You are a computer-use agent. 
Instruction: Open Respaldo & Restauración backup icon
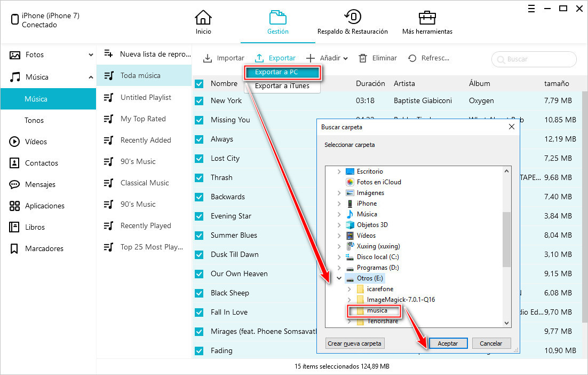coord(352,18)
